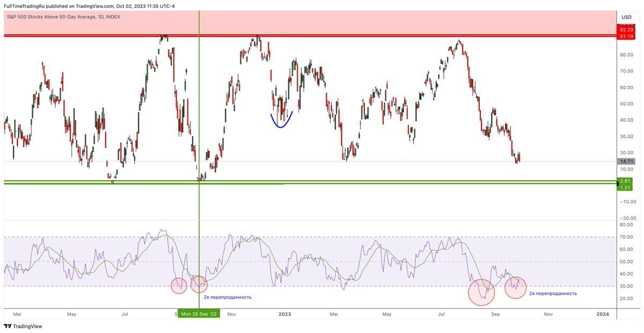Click the Mar label at far left of time axis
644x333 pixels.
pos(18,313)
